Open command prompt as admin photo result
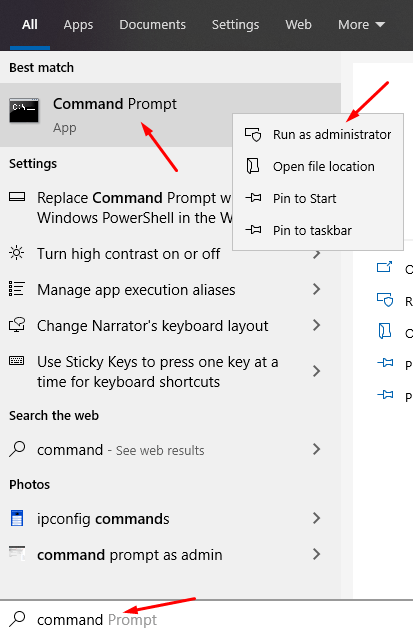Image resolution: width=413 pixels, height=634 pixels. (170, 555)
